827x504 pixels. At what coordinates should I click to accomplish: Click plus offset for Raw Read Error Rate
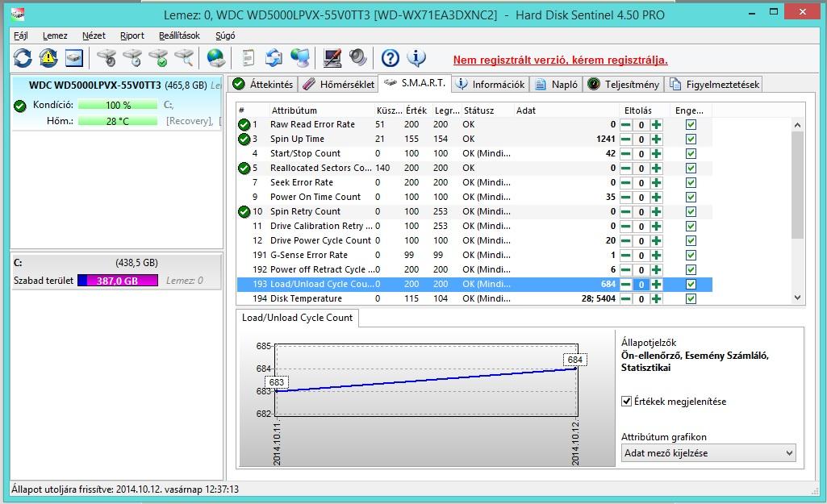tap(656, 125)
